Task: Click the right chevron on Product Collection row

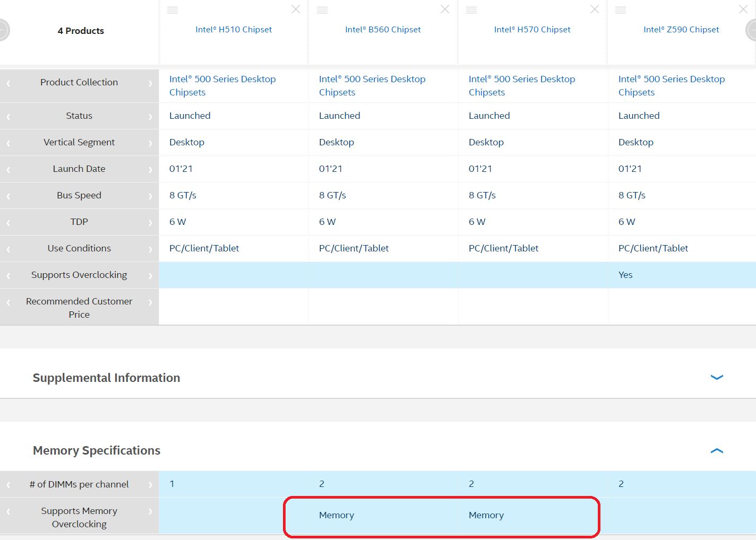Action: pyautogui.click(x=150, y=83)
